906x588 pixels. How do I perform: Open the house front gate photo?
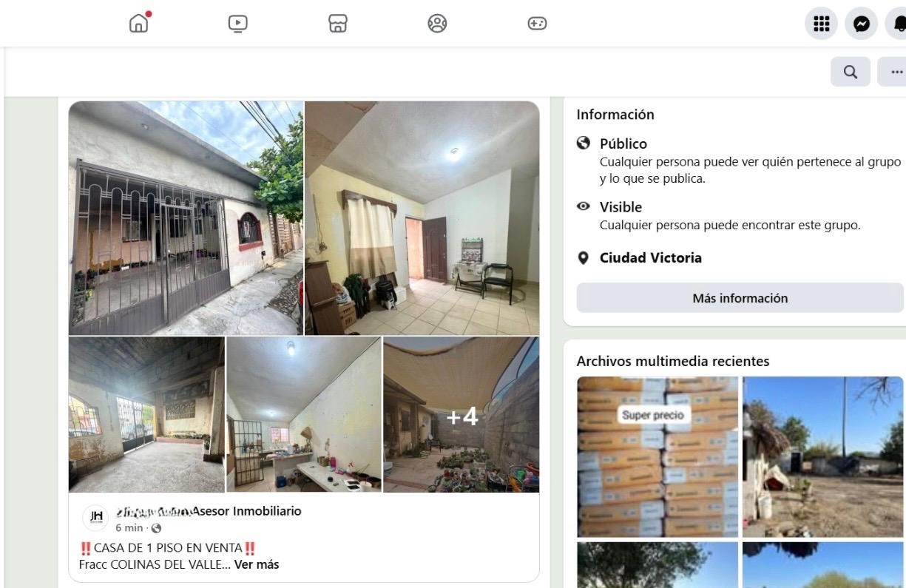(186, 218)
